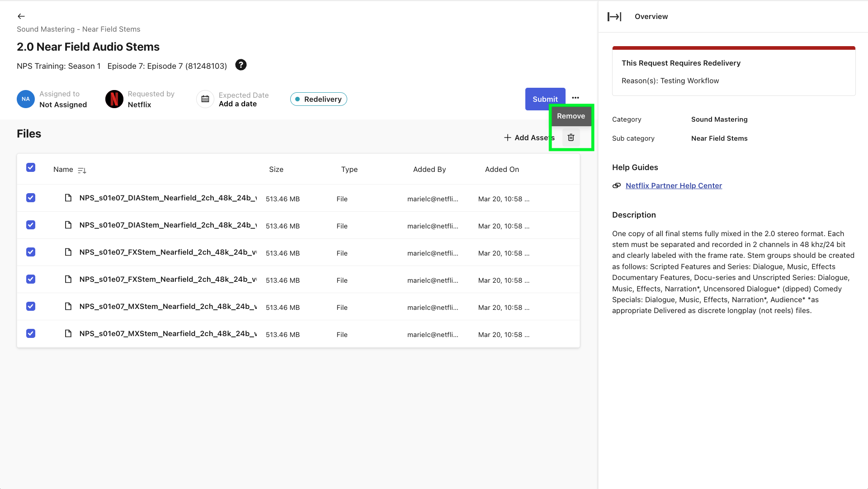Image resolution: width=868 pixels, height=489 pixels.
Task: Click the question mark help icon beside Episode 7
Action: point(241,65)
